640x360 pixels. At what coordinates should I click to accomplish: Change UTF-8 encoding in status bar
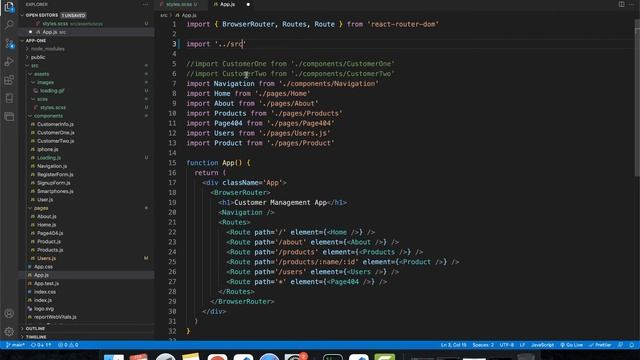(x=507, y=345)
